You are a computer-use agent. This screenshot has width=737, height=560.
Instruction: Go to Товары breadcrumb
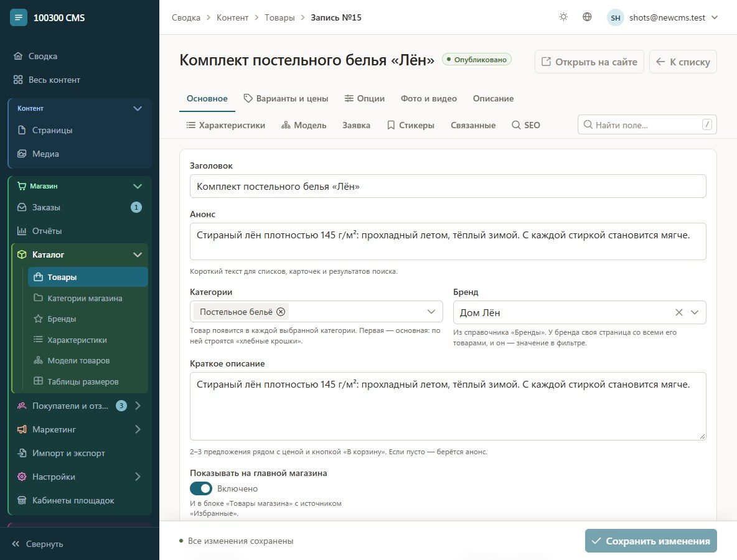pyautogui.click(x=279, y=17)
